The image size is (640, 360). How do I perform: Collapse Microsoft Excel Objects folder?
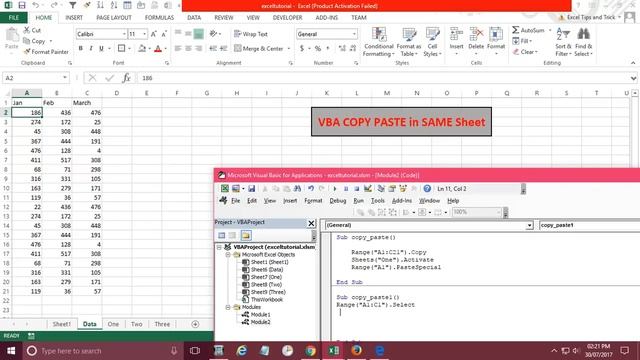tap(228, 255)
